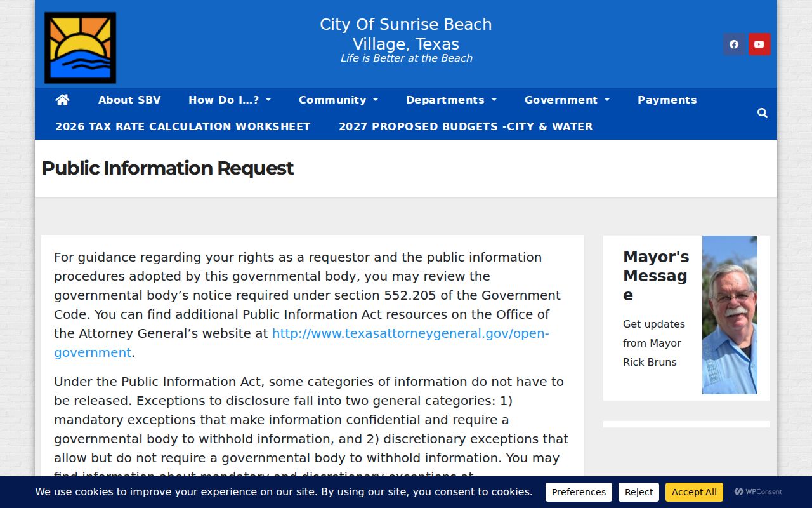Open the About SBV menu item

tap(129, 100)
